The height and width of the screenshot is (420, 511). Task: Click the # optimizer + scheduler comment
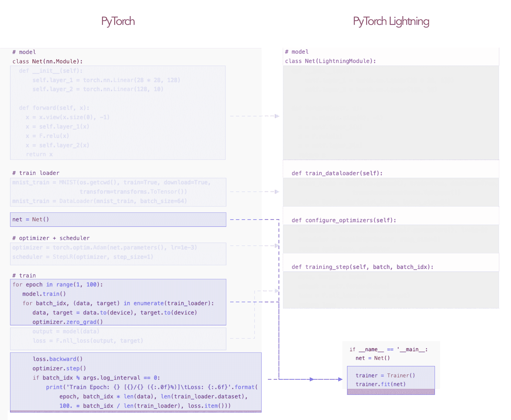click(x=51, y=238)
